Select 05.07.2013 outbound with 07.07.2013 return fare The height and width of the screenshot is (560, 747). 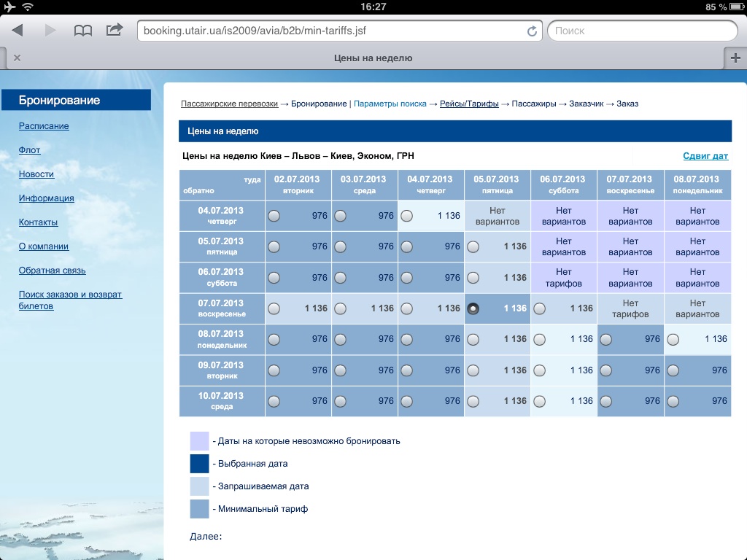tap(473, 308)
